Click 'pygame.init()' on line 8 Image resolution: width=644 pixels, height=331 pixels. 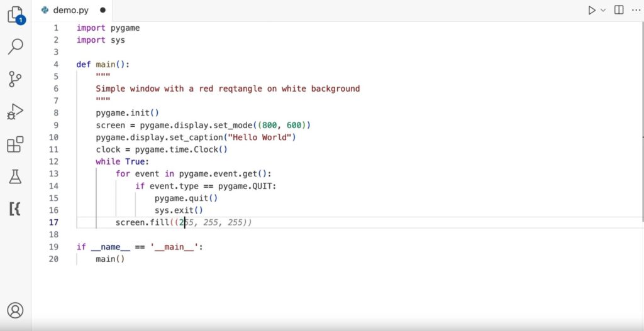pyautogui.click(x=127, y=113)
